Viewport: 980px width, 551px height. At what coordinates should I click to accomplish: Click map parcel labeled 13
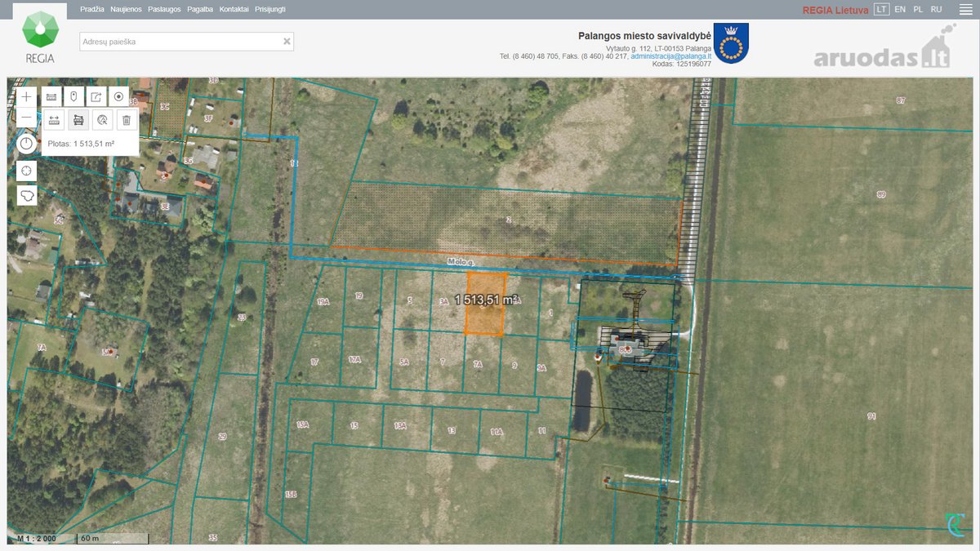pyautogui.click(x=452, y=430)
